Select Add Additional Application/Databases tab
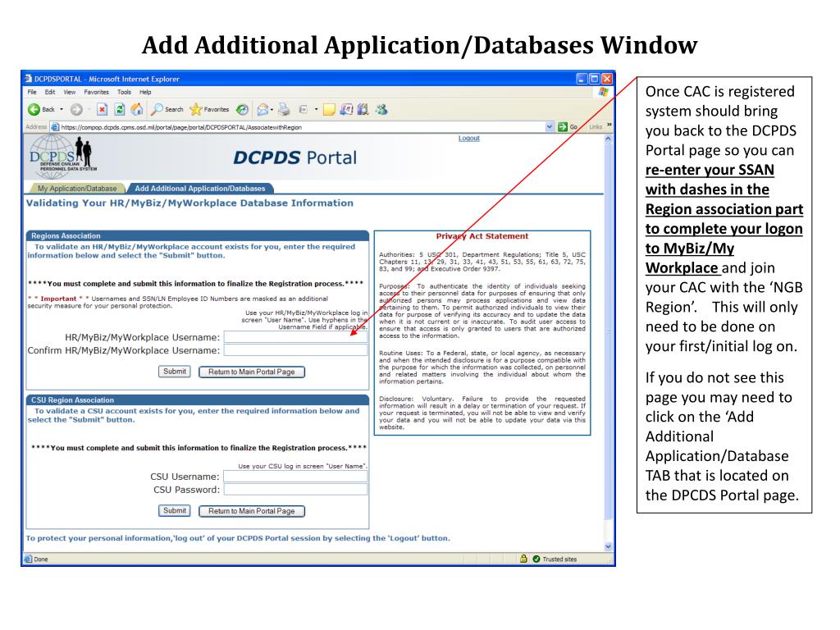Viewport: 840px width, 630px height. [x=200, y=189]
